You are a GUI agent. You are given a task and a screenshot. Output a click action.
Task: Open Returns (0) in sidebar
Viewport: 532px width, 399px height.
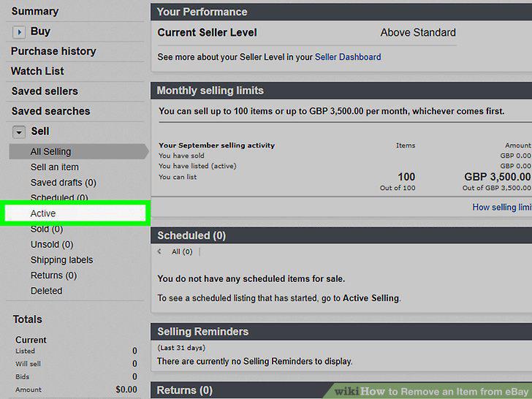[x=53, y=275]
